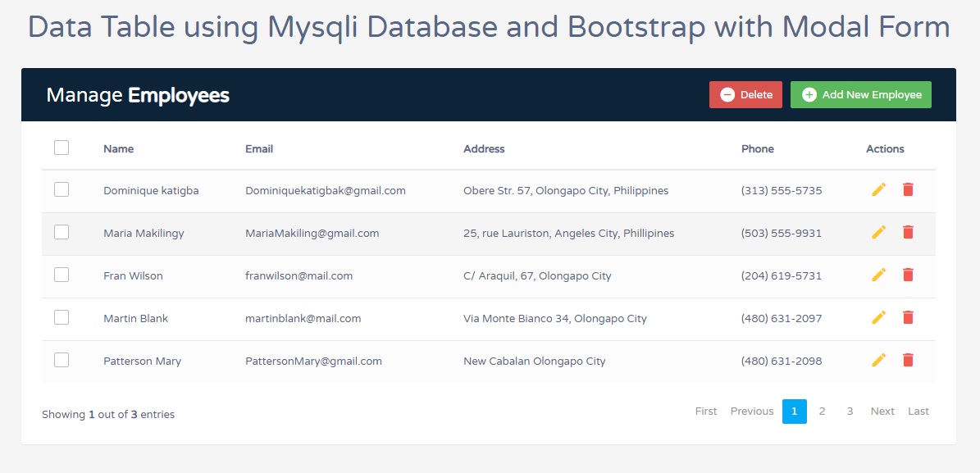Select the pencil icon for Patterson Mary
980x473 pixels.
point(878,360)
